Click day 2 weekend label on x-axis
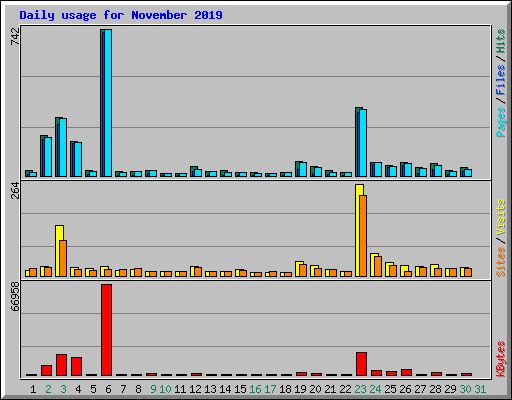Screen dimensions: 512x400 48,389
